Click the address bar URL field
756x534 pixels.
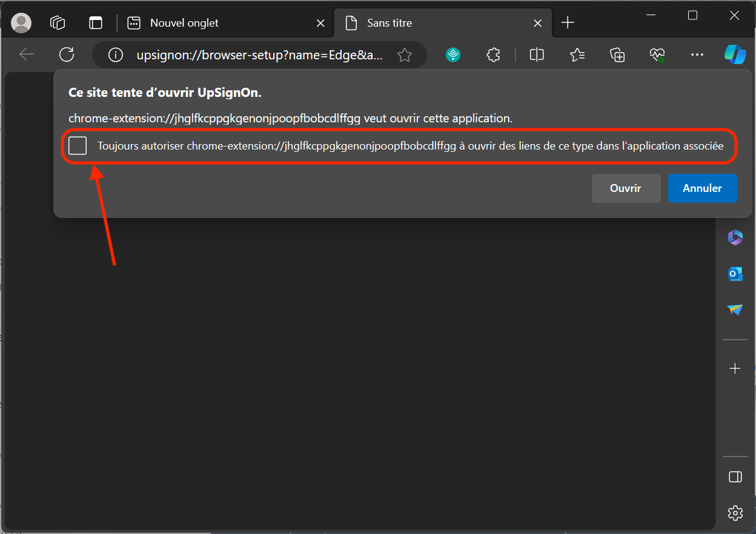(x=259, y=56)
